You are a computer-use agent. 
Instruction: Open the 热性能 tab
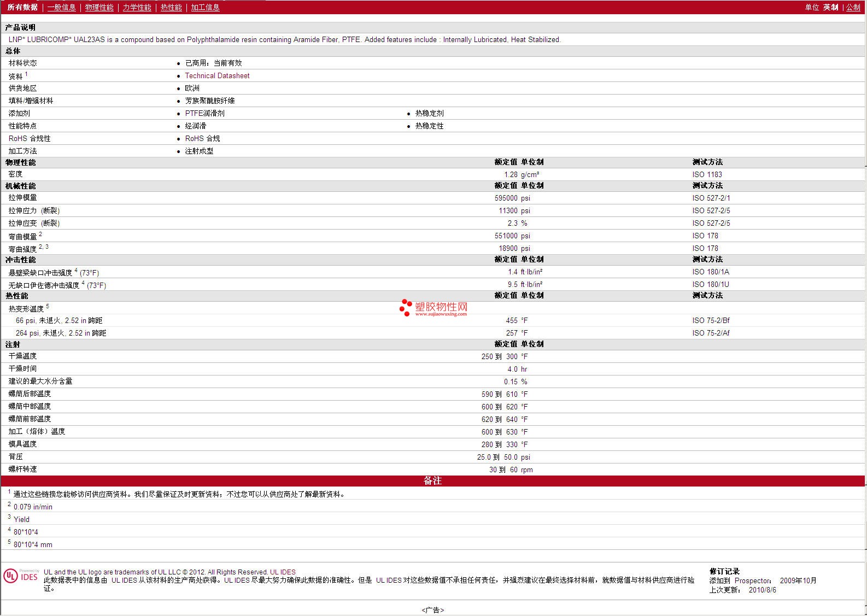click(171, 7)
